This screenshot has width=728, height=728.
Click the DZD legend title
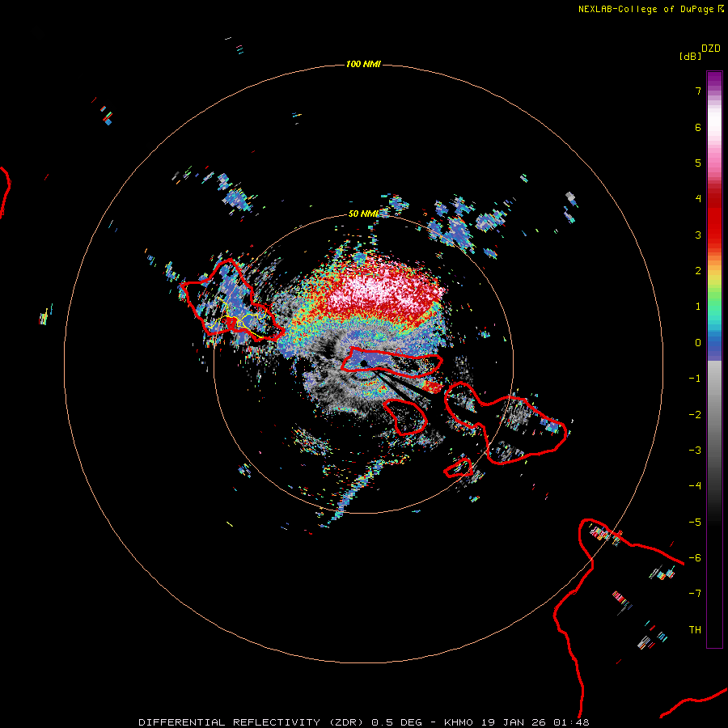(x=711, y=49)
